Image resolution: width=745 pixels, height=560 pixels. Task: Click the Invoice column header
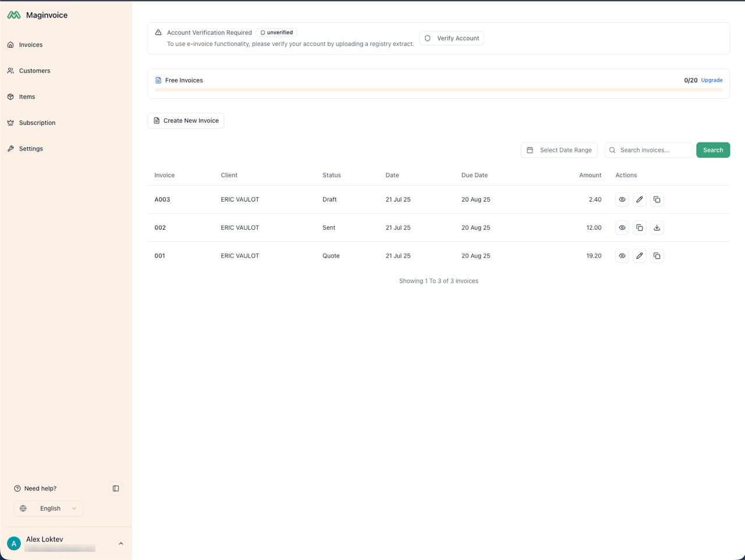[164, 175]
